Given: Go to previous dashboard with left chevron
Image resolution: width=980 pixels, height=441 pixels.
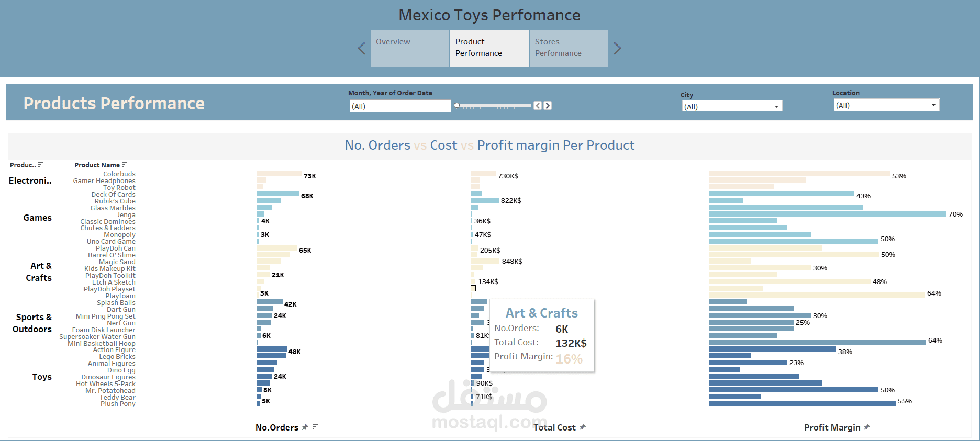Looking at the screenshot, I should click(x=361, y=49).
